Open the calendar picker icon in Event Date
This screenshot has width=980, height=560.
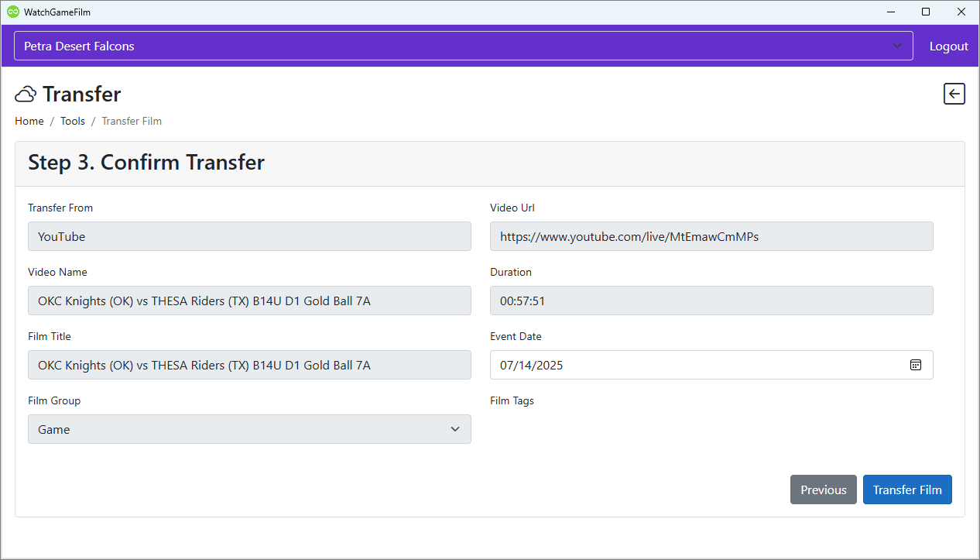tap(915, 365)
